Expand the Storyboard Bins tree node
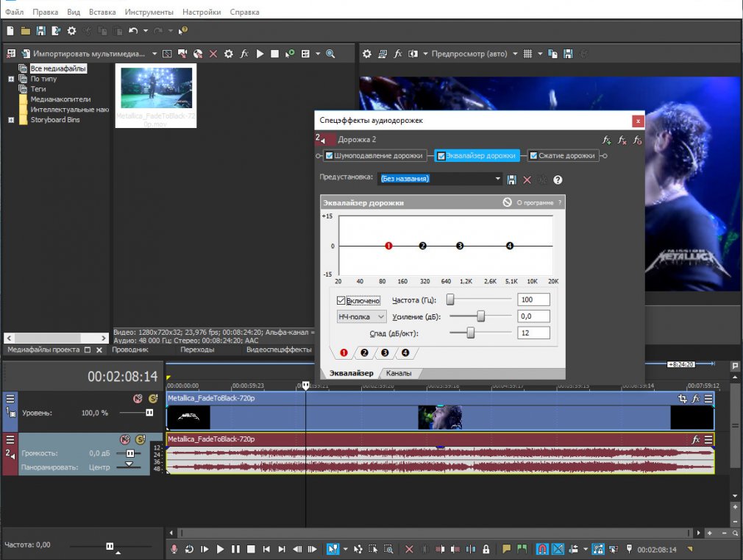The width and height of the screenshot is (743, 560). (11, 120)
